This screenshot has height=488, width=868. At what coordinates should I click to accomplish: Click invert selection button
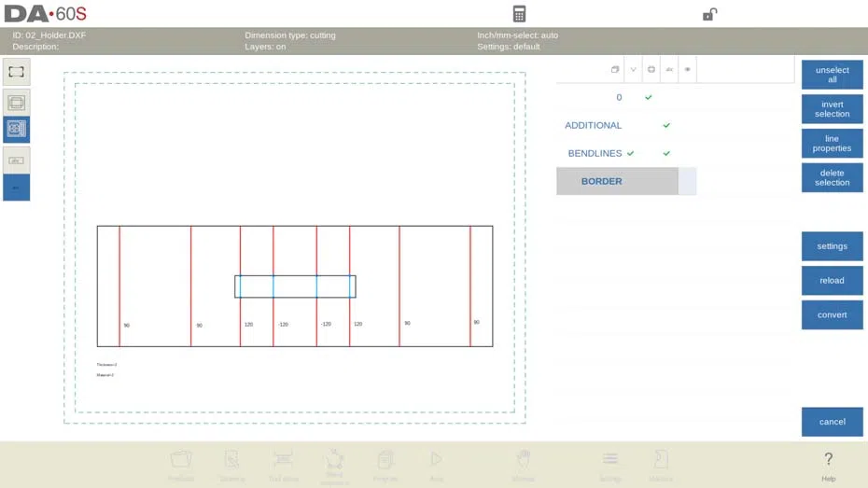pyautogui.click(x=832, y=109)
